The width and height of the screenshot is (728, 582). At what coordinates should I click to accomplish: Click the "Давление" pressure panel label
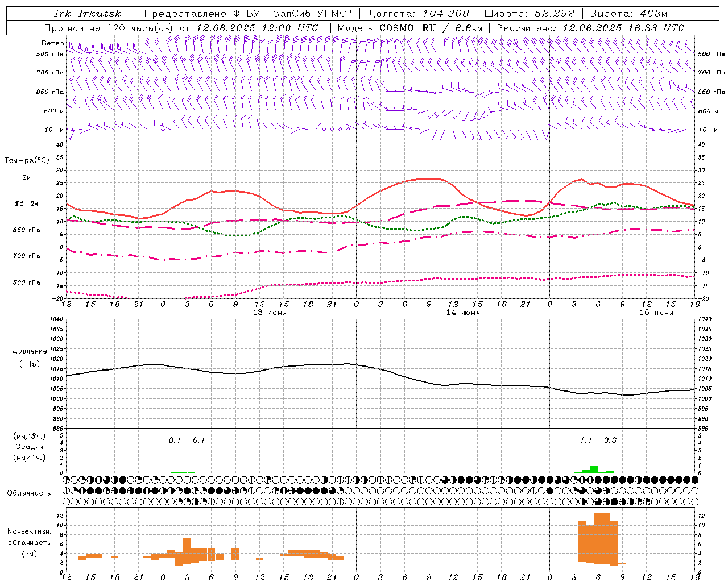pyautogui.click(x=30, y=351)
